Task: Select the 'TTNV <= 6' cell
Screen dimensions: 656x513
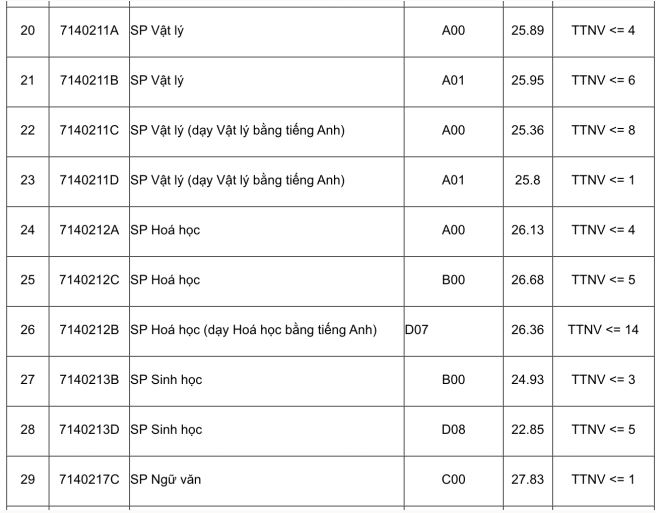Action: click(603, 80)
